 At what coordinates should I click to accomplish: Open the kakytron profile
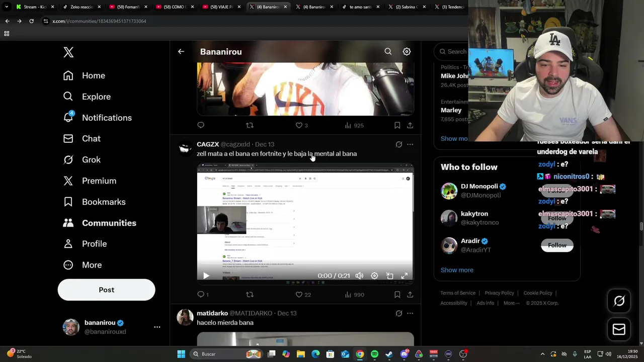coord(474,214)
